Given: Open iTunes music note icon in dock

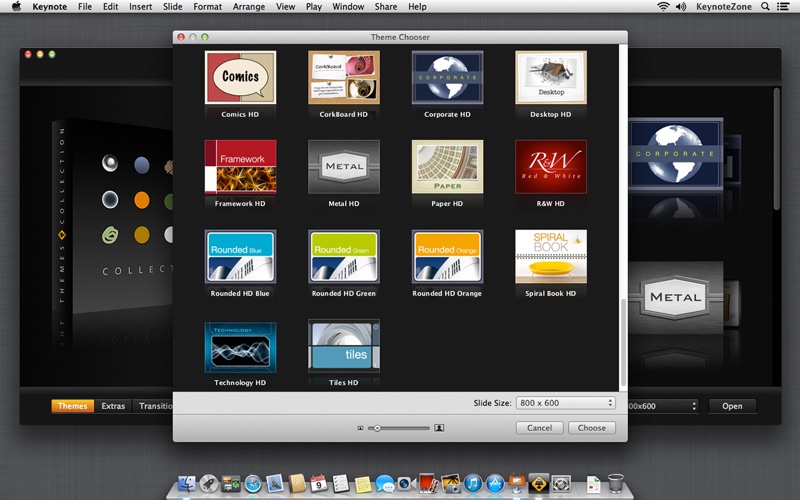Looking at the screenshot, I should point(473,483).
